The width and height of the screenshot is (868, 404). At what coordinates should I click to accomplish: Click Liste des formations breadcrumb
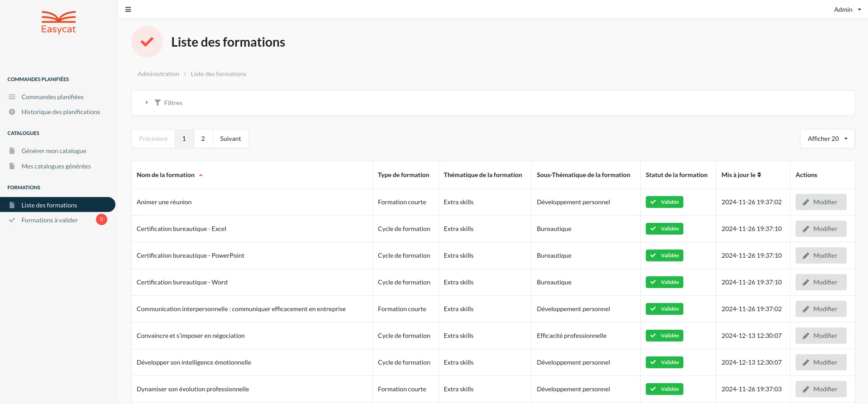[219, 74]
